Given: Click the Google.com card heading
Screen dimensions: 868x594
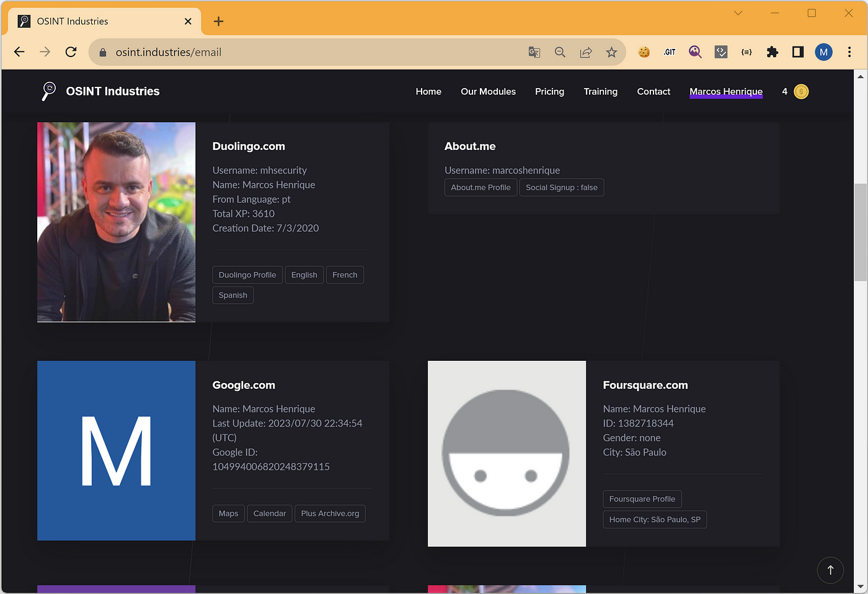Looking at the screenshot, I should (x=244, y=385).
